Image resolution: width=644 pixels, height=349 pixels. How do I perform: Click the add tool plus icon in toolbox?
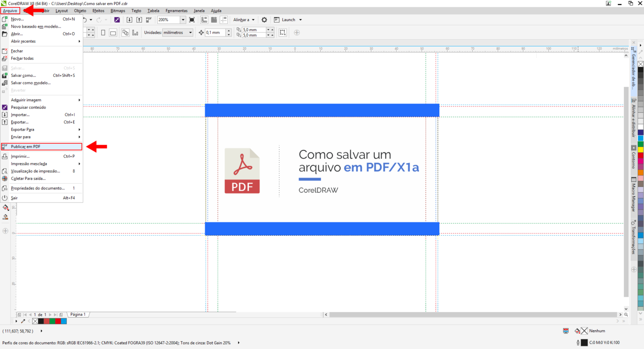pos(6,231)
